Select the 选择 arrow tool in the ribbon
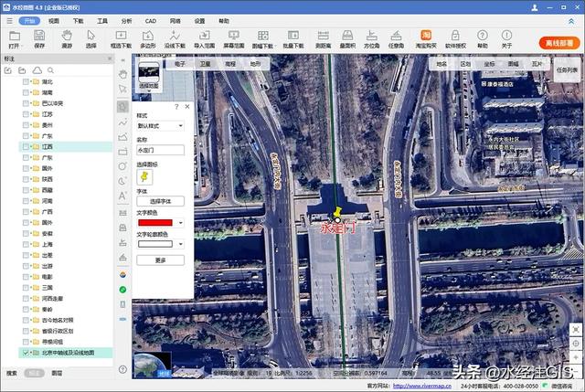 pos(91,36)
